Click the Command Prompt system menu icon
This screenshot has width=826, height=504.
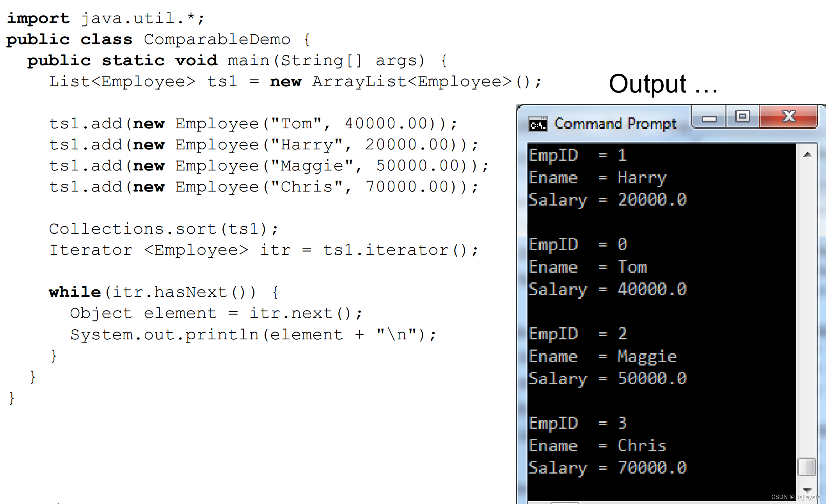click(x=538, y=124)
